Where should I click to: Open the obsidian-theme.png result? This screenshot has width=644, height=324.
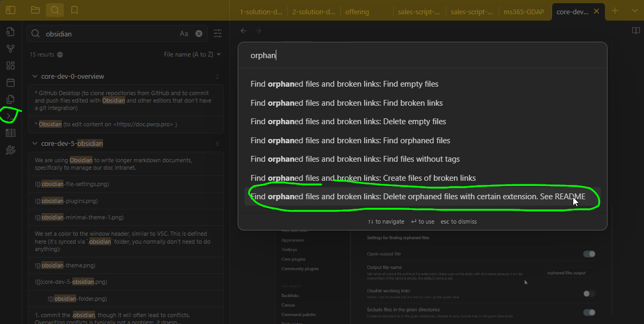tap(126, 265)
